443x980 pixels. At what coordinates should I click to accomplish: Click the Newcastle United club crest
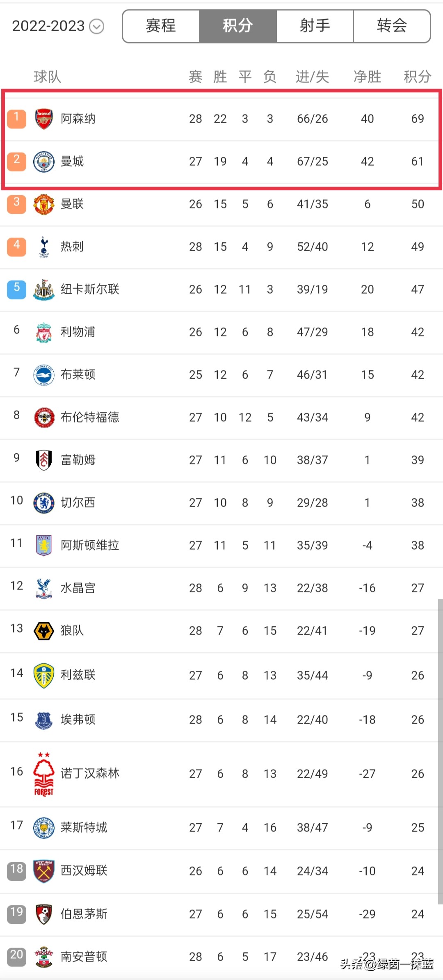[x=43, y=290]
